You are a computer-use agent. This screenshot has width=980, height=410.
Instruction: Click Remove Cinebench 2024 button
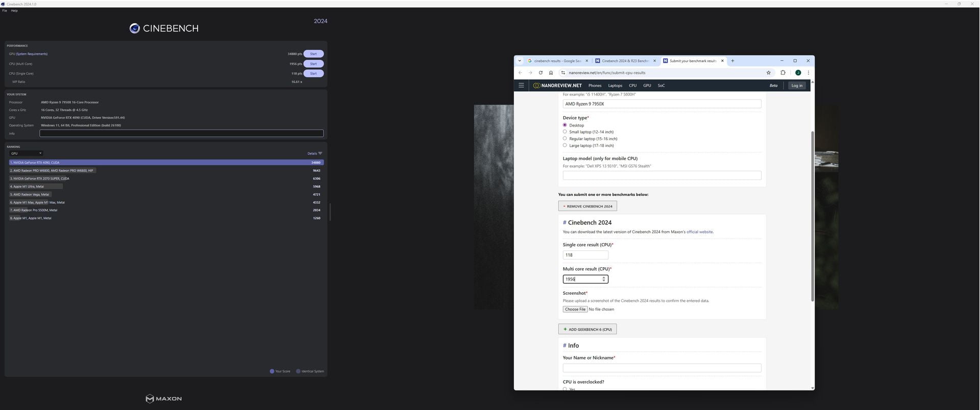(587, 206)
